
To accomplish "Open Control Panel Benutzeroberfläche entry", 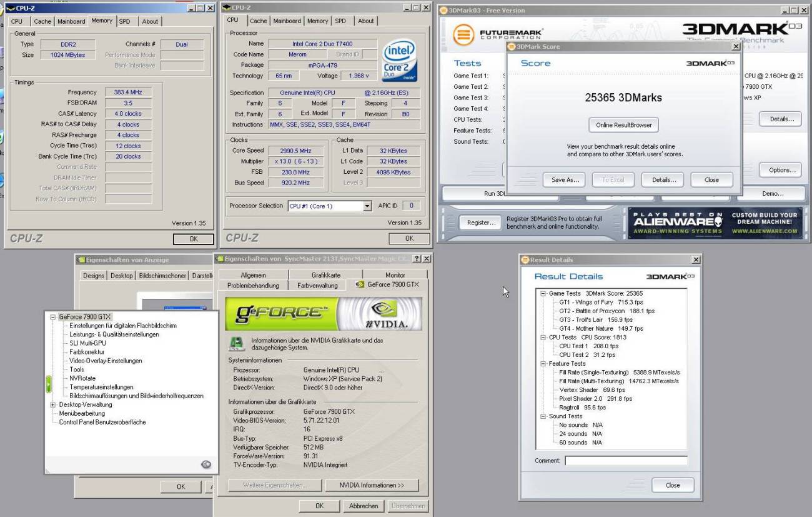I will [102, 422].
